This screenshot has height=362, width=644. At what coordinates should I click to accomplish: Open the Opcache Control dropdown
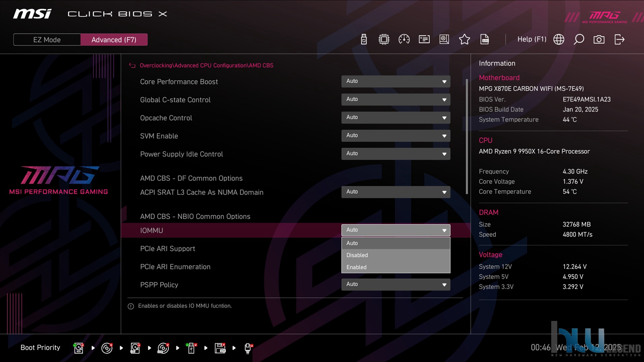396,118
